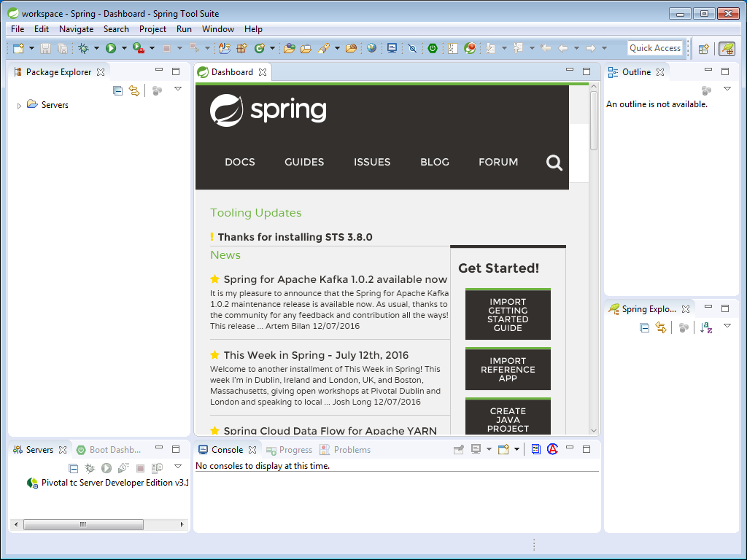Open Outline view menu triangle
The image size is (747, 560).
pyautogui.click(x=727, y=89)
